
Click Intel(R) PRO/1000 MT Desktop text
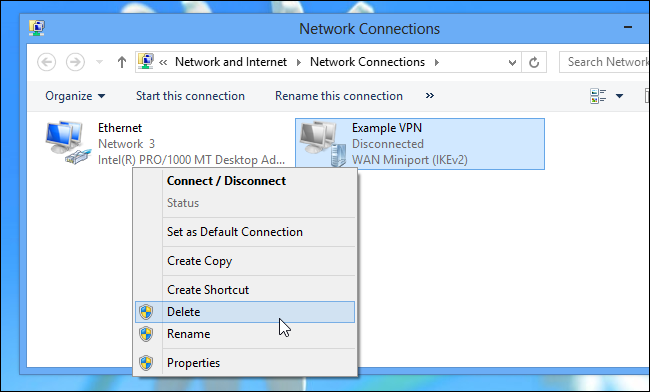(192, 160)
